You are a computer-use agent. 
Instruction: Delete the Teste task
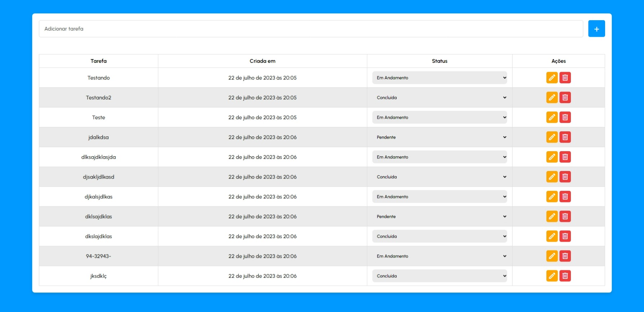[x=565, y=117]
